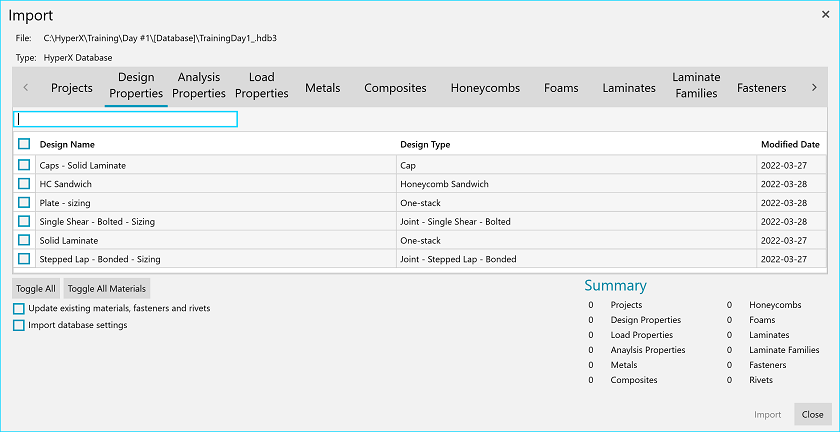Toggle the select-all checkbox in the header

[24, 144]
